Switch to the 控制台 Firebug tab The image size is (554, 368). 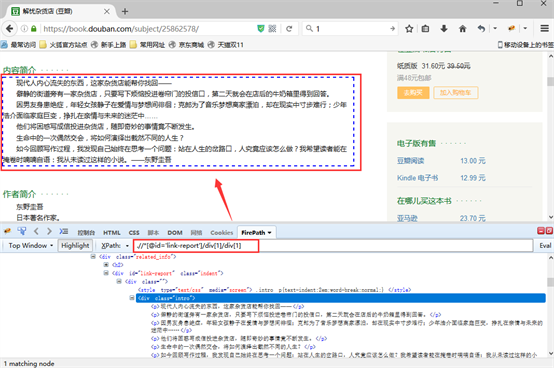[86, 233]
